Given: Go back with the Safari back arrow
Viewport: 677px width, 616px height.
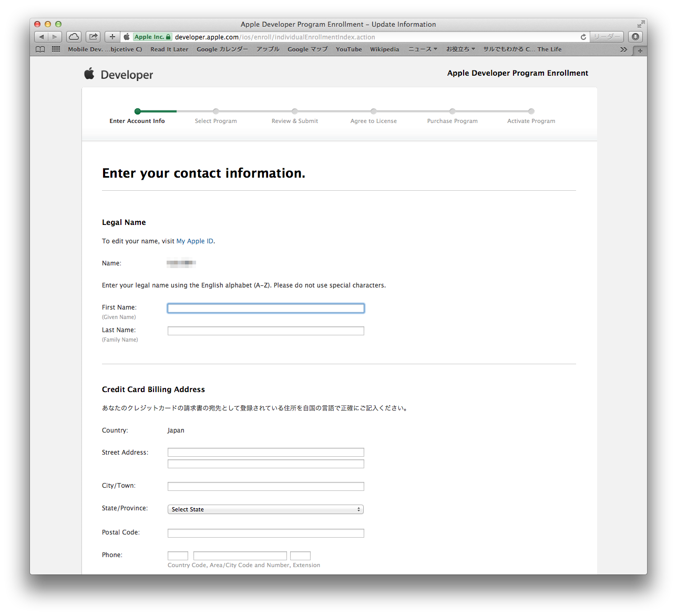Looking at the screenshot, I should point(42,37).
